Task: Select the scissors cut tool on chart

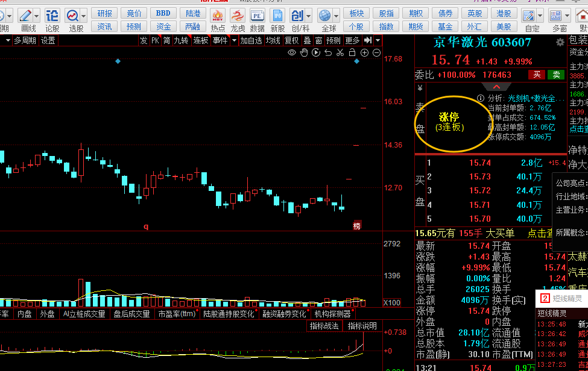Action: [x=340, y=53]
